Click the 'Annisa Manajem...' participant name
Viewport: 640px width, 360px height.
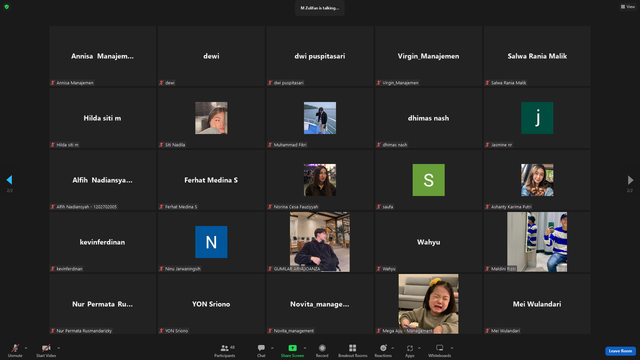point(102,56)
